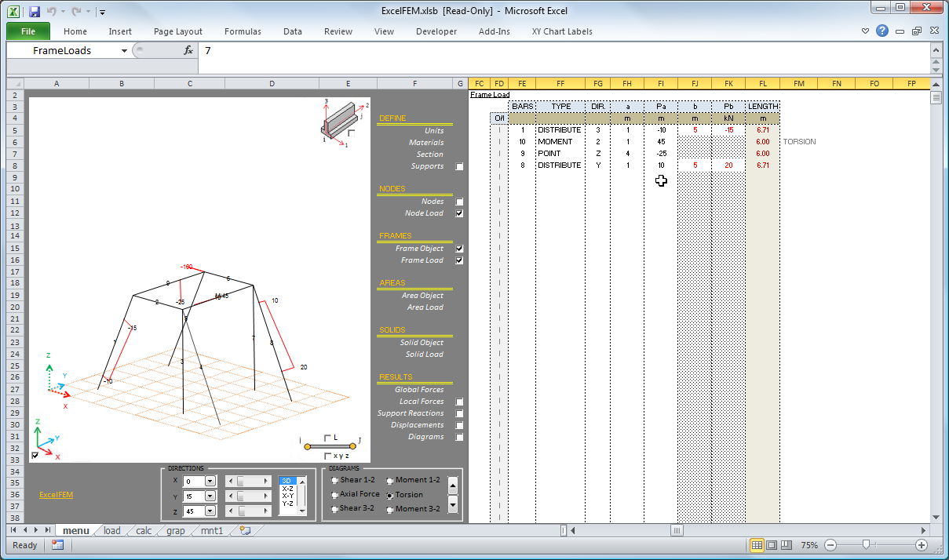Select X-Z view in the view list

click(287, 488)
